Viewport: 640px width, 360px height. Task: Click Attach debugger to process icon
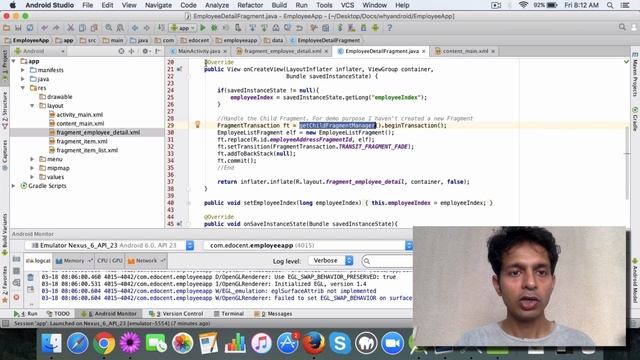(238, 28)
